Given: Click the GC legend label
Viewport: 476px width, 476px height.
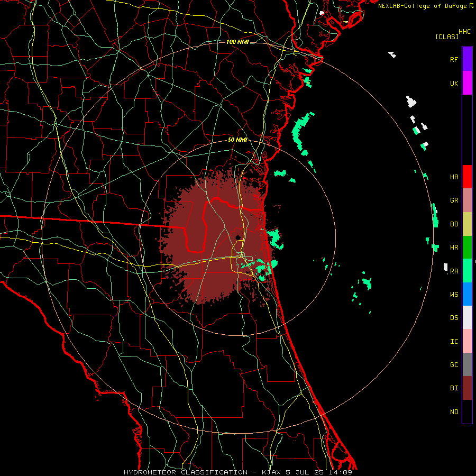Looking at the screenshot, I should pyautogui.click(x=454, y=364).
